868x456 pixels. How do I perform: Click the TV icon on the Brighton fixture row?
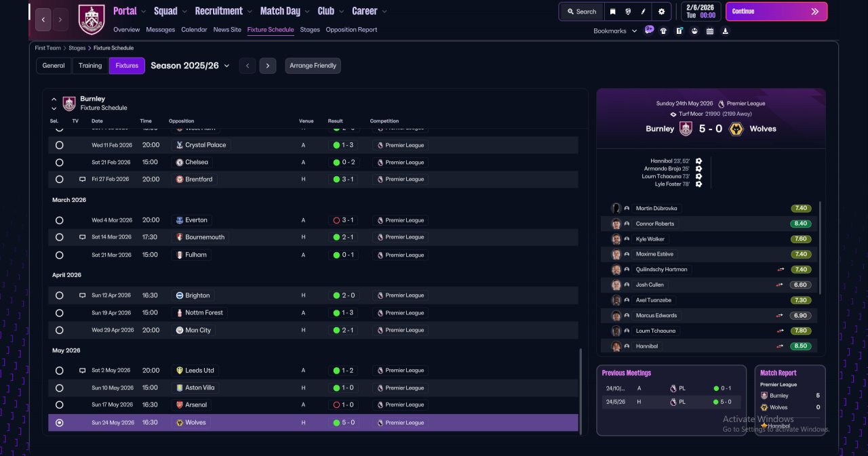83,295
